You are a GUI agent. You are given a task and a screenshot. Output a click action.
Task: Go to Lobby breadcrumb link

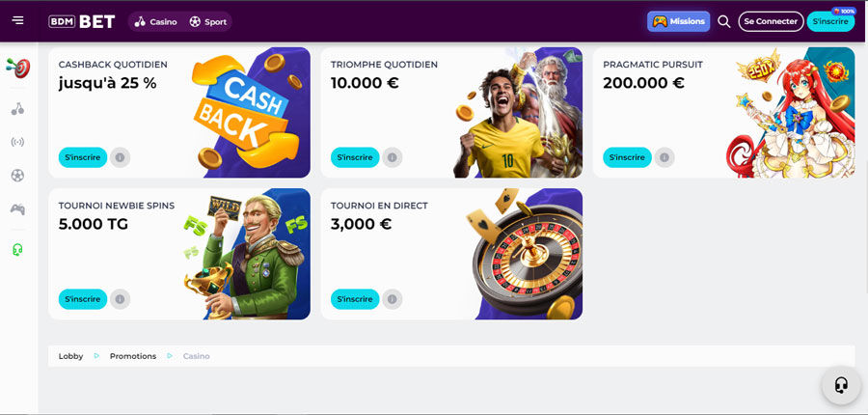pyautogui.click(x=70, y=356)
